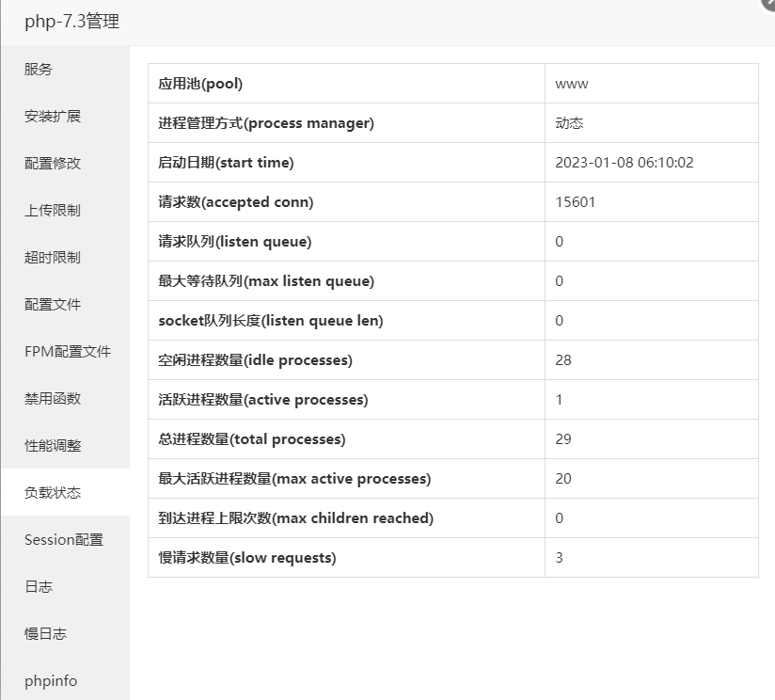Click the 应用池(pool) label
775x700 pixels.
(x=200, y=84)
